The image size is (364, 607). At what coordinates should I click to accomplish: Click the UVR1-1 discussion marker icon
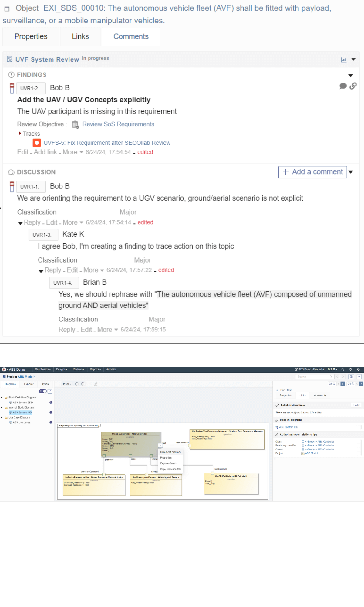(12, 187)
